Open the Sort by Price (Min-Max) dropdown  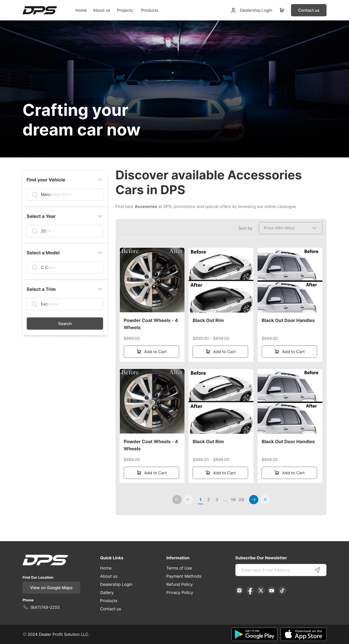[x=290, y=228]
